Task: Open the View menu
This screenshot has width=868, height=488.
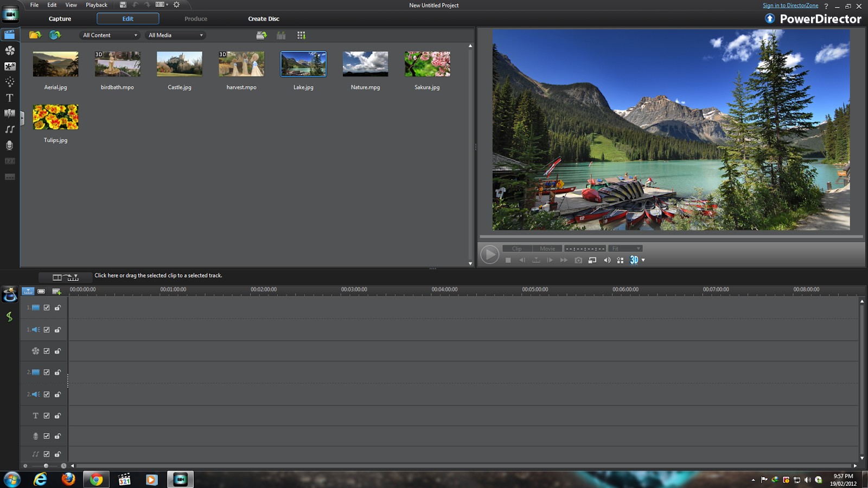Action: click(x=71, y=5)
